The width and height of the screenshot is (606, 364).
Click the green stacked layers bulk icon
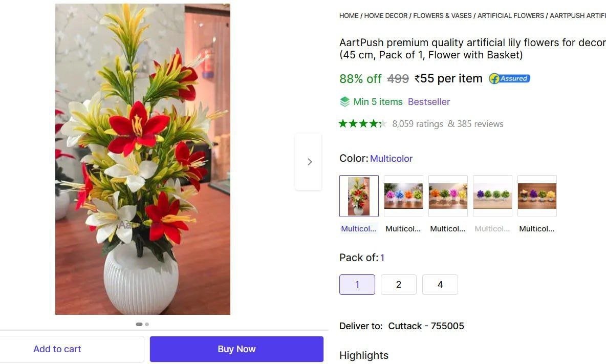coord(345,102)
